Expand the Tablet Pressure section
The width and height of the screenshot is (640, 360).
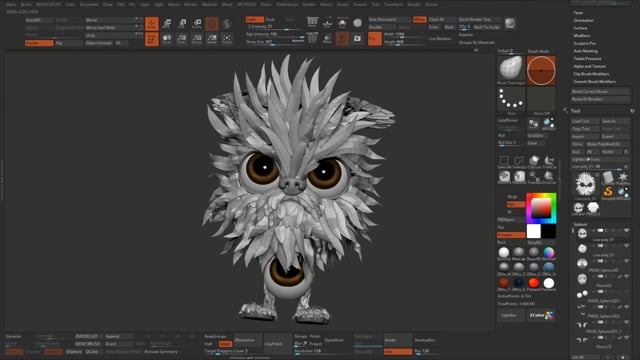[587, 59]
